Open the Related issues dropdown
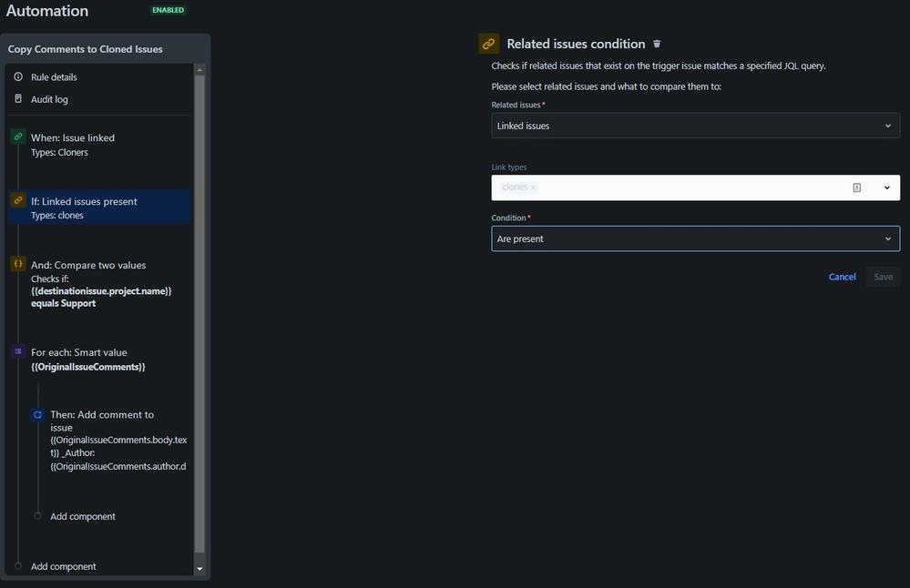The height and width of the screenshot is (588, 910). (695, 126)
